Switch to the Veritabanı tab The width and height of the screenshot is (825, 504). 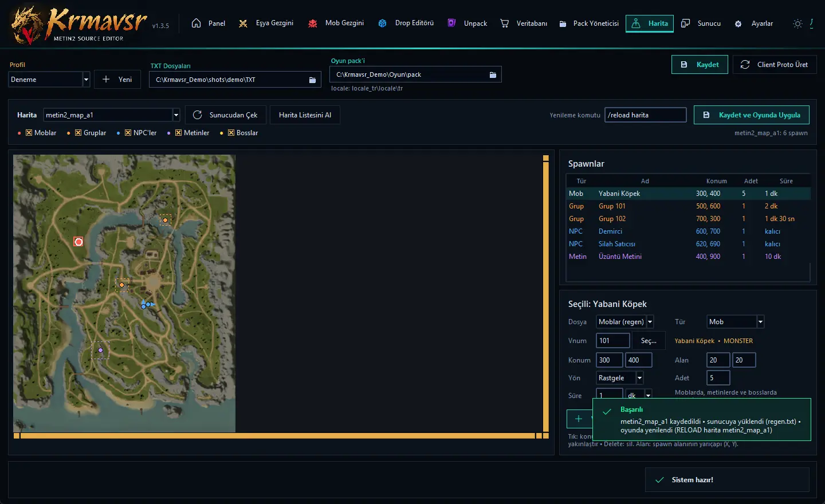pyautogui.click(x=524, y=23)
